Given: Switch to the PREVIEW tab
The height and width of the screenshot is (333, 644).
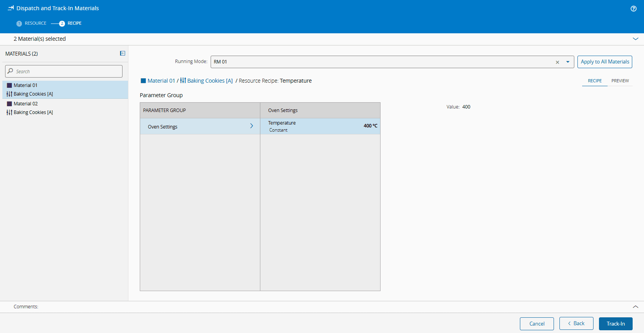Looking at the screenshot, I should tap(620, 81).
